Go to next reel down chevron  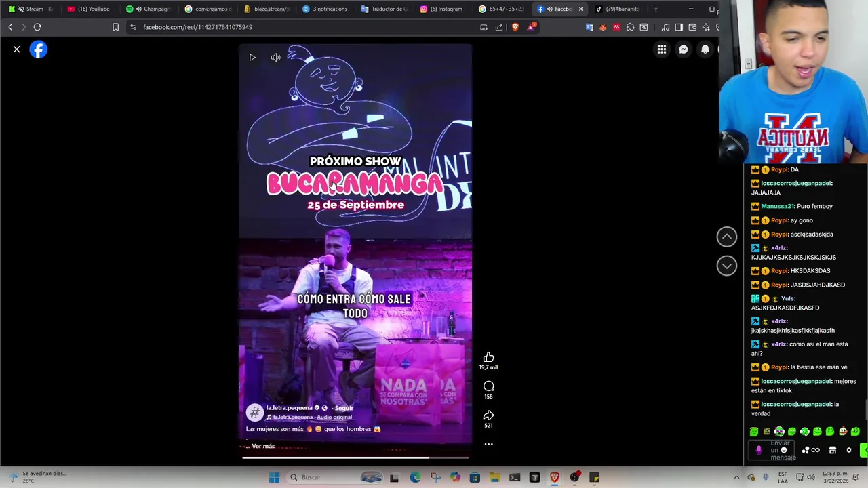727,266
